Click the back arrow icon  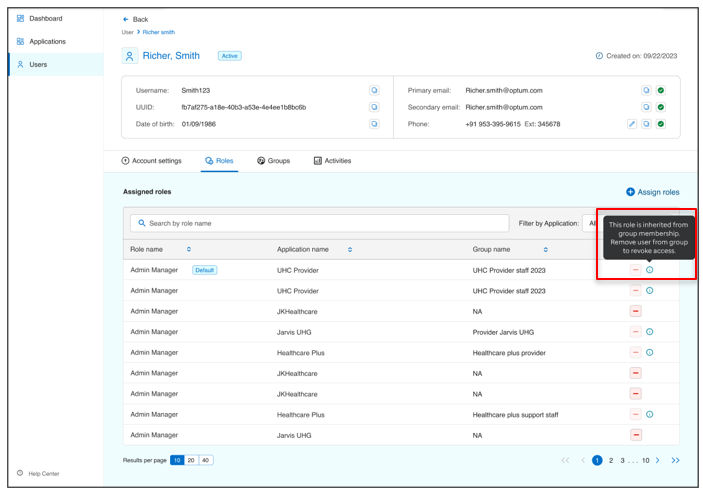(x=126, y=19)
